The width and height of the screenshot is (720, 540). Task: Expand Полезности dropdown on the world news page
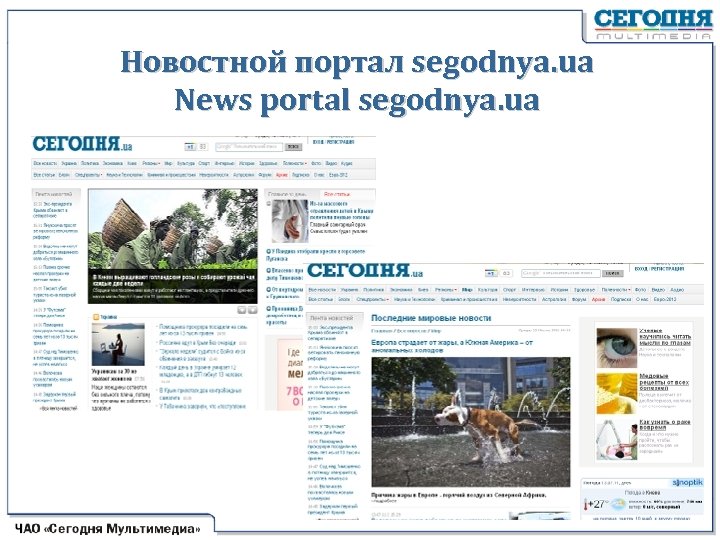pyautogui.click(x=616, y=290)
